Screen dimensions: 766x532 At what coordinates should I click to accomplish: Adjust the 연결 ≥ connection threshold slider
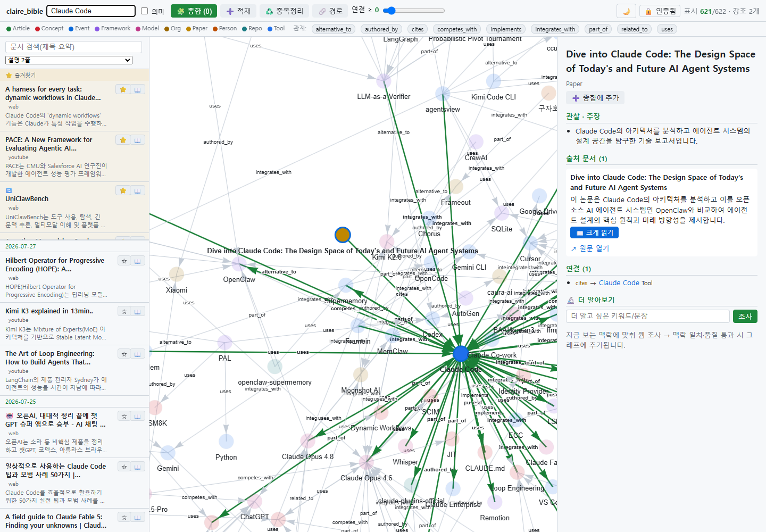[x=414, y=11]
